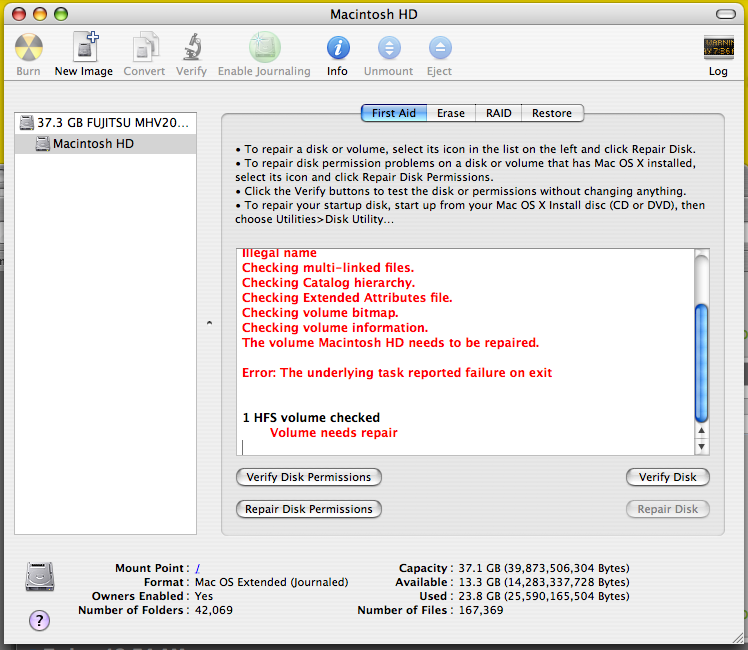Click the 'Illegal name' log line
This screenshot has height=650, width=748.
[279, 253]
